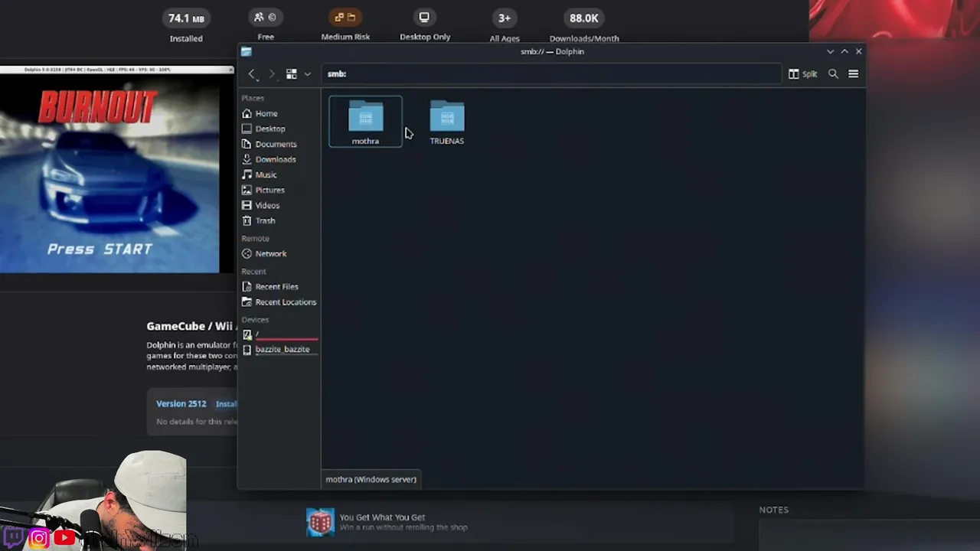Viewport: 980px width, 551px height.
Task: Open search with the magnifier icon
Action: coord(833,74)
